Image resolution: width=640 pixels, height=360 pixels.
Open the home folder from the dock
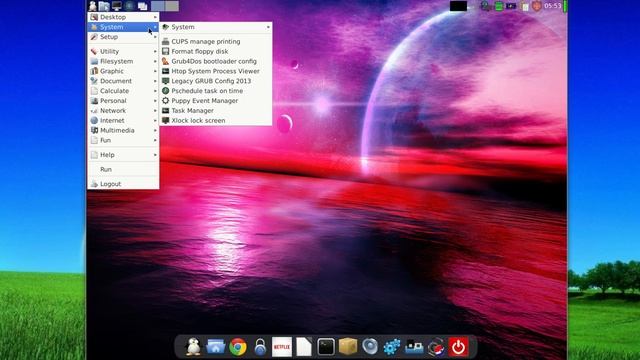[216, 347]
